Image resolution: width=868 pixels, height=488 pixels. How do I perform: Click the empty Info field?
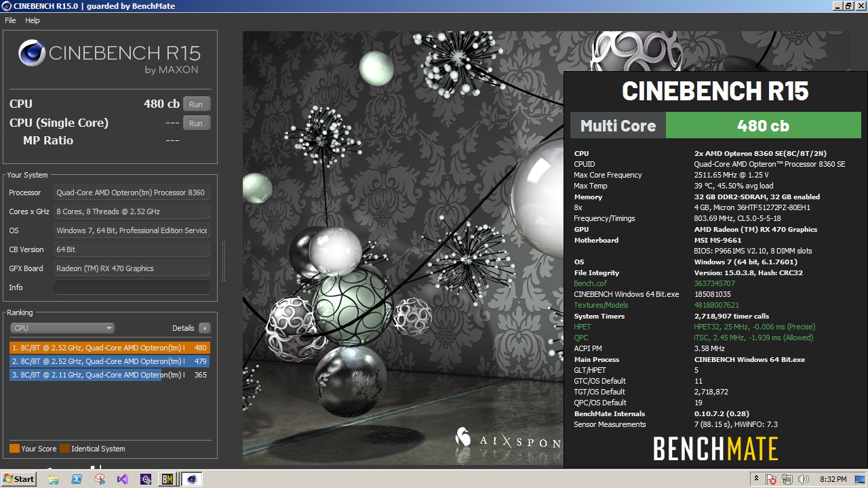[132, 287]
